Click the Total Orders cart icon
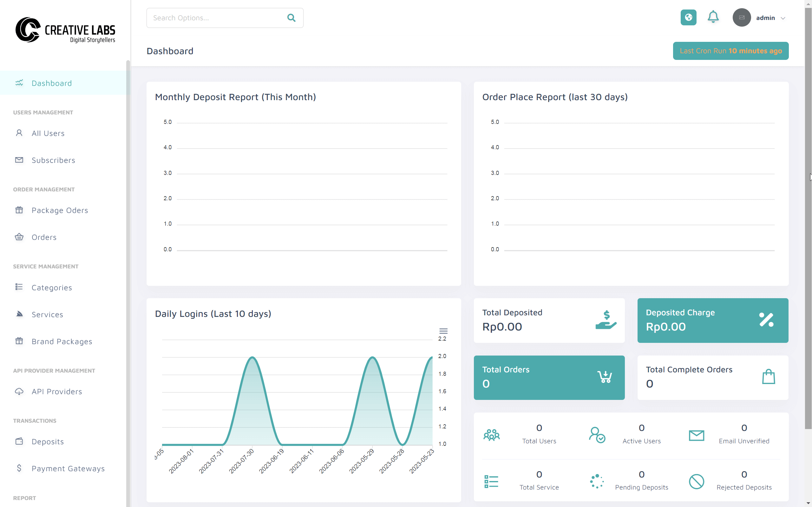Viewport: 812px width, 507px height. pos(605,377)
